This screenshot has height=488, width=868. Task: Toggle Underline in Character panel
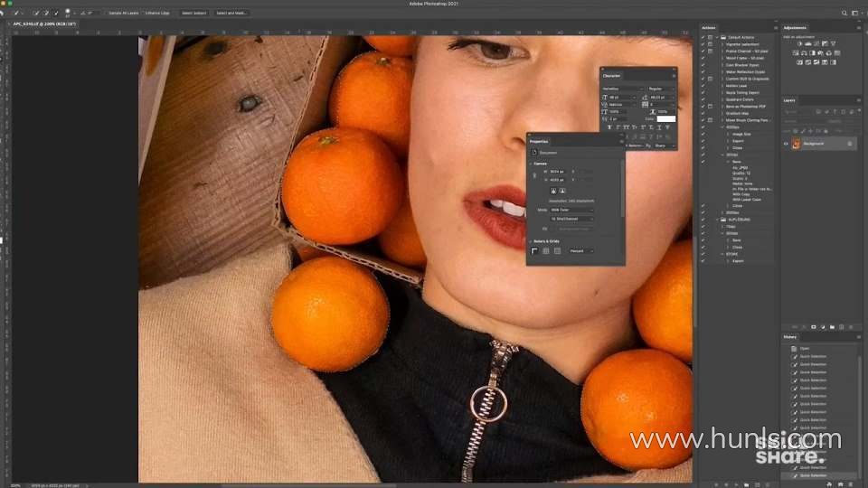[x=659, y=127]
